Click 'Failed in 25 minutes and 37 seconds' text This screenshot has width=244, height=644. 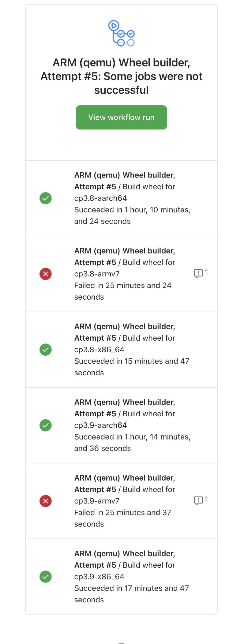(123, 518)
